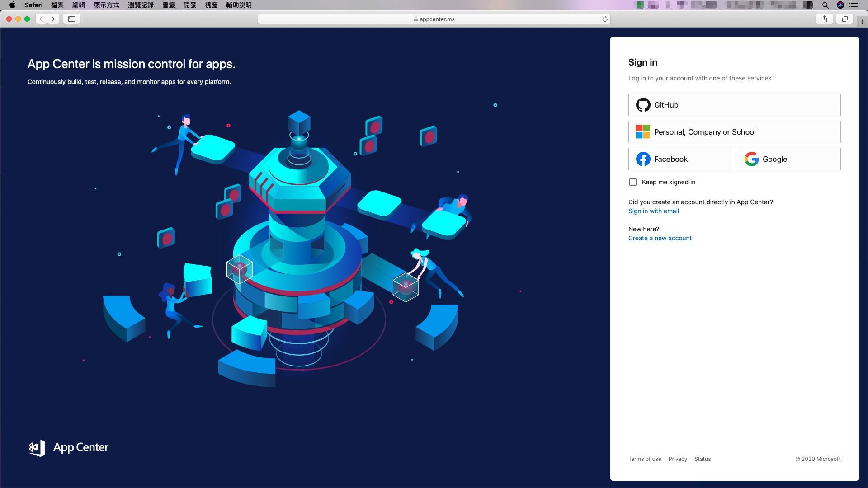Open the 書籤 menu
The height and width of the screenshot is (488, 868).
[x=169, y=5]
